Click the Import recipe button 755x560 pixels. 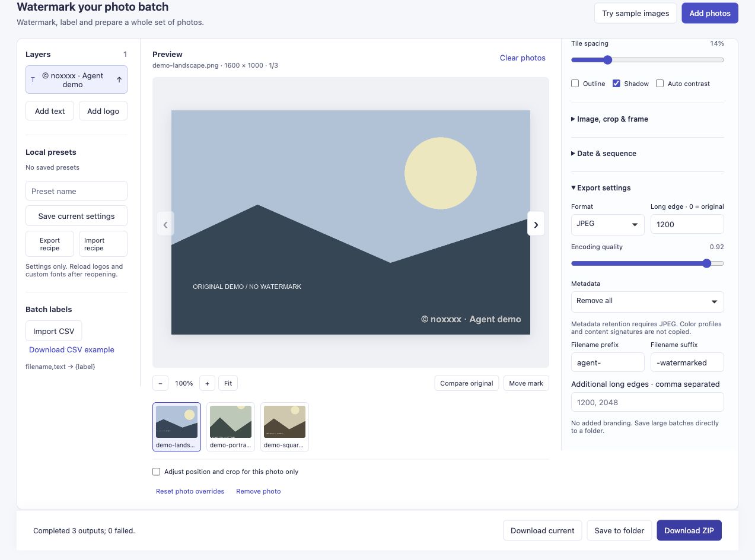tap(103, 244)
